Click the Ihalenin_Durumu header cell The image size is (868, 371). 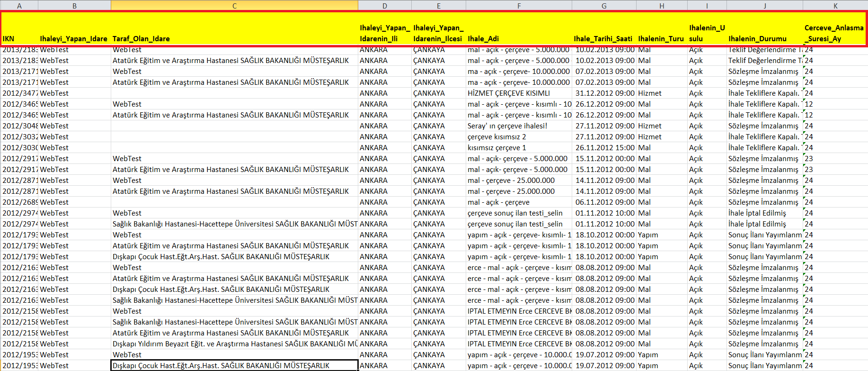764,28
